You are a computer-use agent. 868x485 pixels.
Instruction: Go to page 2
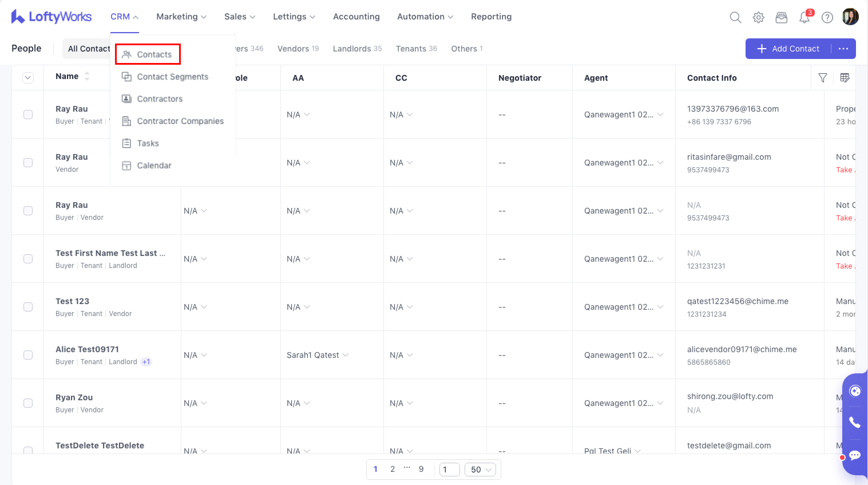pyautogui.click(x=392, y=469)
